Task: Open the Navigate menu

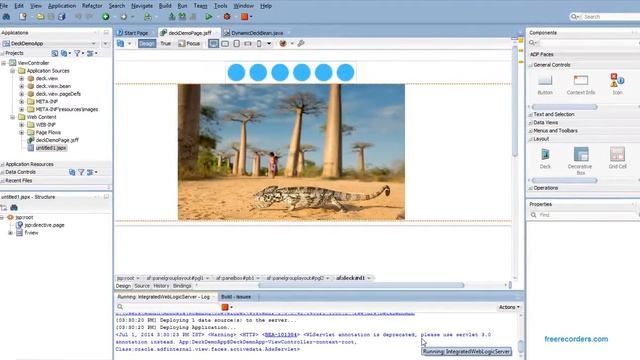Action: pyautogui.click(x=142, y=6)
